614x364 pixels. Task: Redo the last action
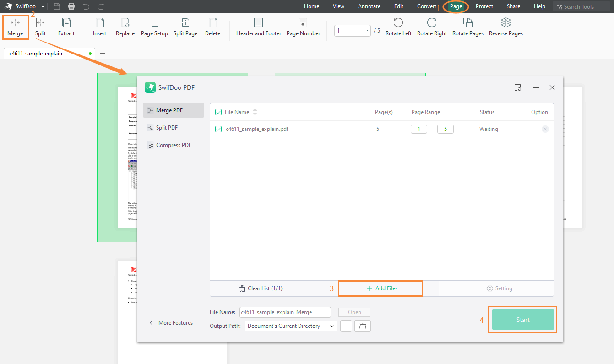tap(101, 6)
